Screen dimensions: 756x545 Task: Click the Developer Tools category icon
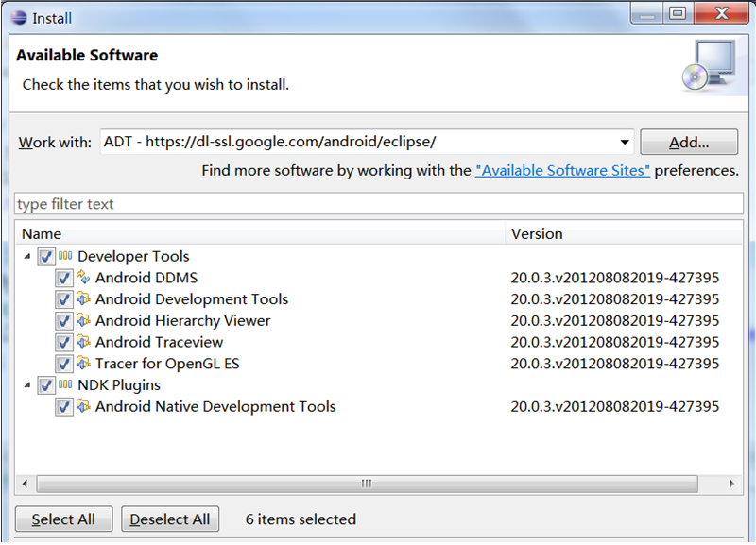[x=65, y=256]
